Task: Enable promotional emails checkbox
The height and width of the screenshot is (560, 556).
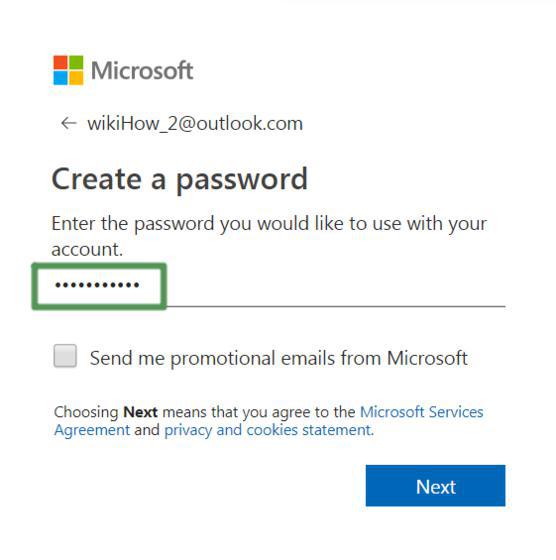Action: 65,356
